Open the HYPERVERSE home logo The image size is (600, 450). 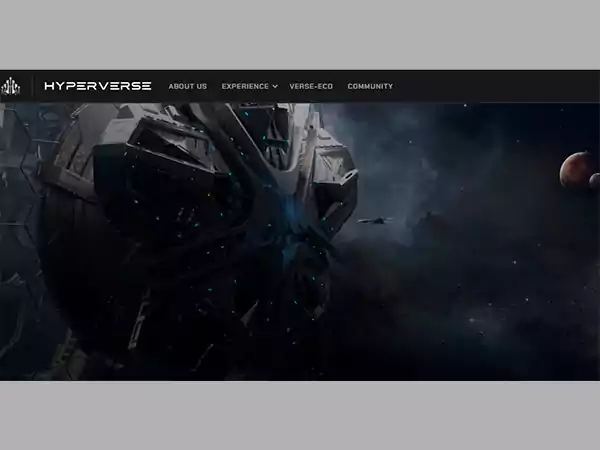(98, 86)
